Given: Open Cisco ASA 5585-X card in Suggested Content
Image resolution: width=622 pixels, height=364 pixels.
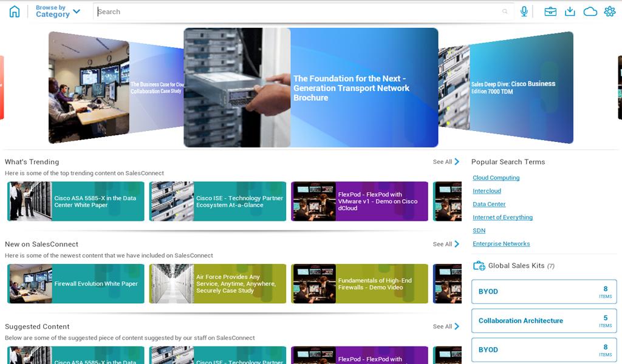Looking at the screenshot, I should (76, 356).
